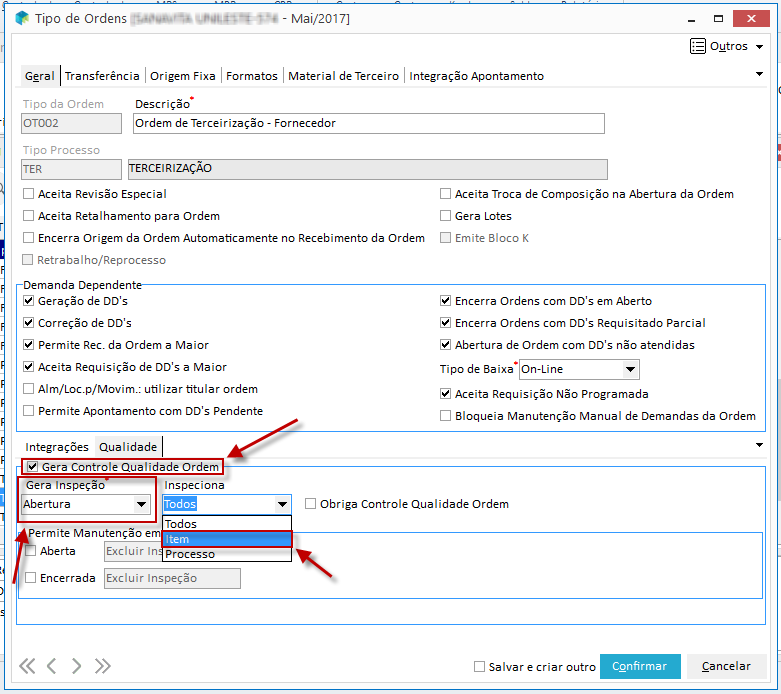Check Bloqueia Manutenção Manual de Demandas
The width and height of the screenshot is (781, 694).
[x=445, y=415]
